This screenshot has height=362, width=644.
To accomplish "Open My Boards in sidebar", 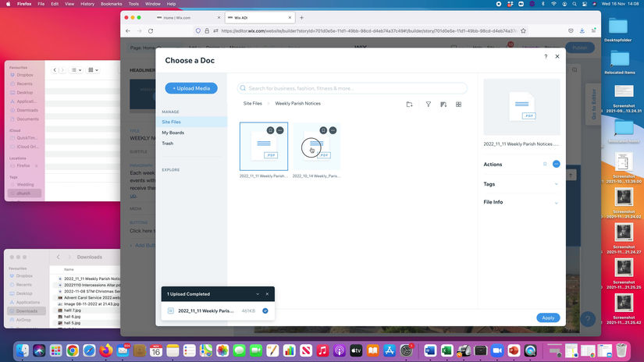I will 173,133.
